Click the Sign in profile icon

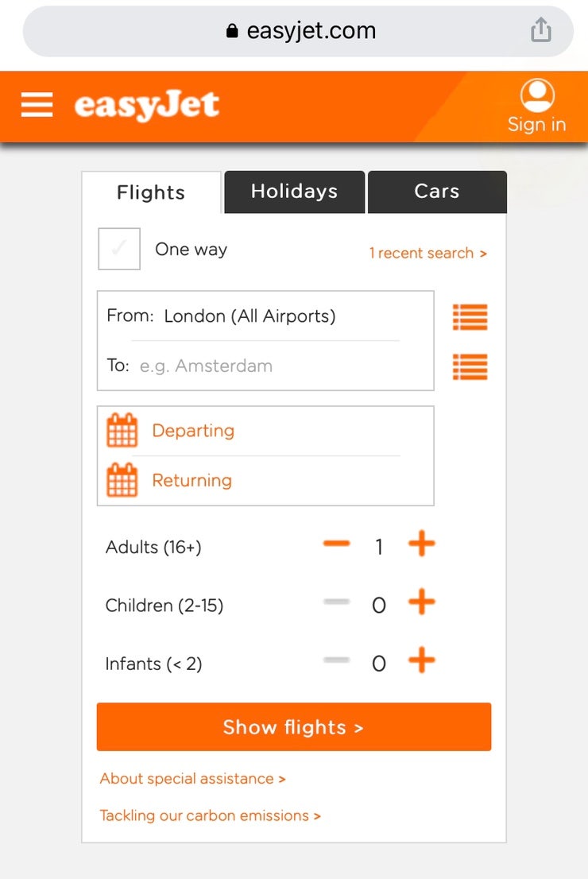coord(537,97)
